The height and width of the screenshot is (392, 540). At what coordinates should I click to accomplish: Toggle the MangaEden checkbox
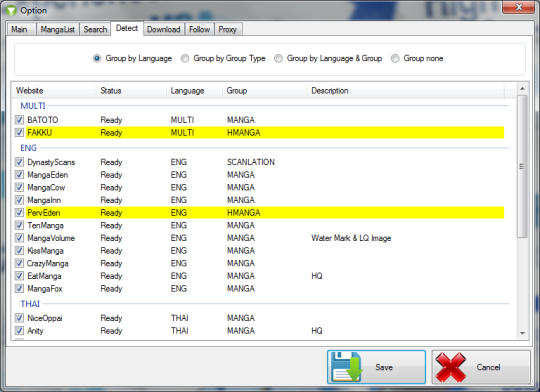pyautogui.click(x=19, y=175)
